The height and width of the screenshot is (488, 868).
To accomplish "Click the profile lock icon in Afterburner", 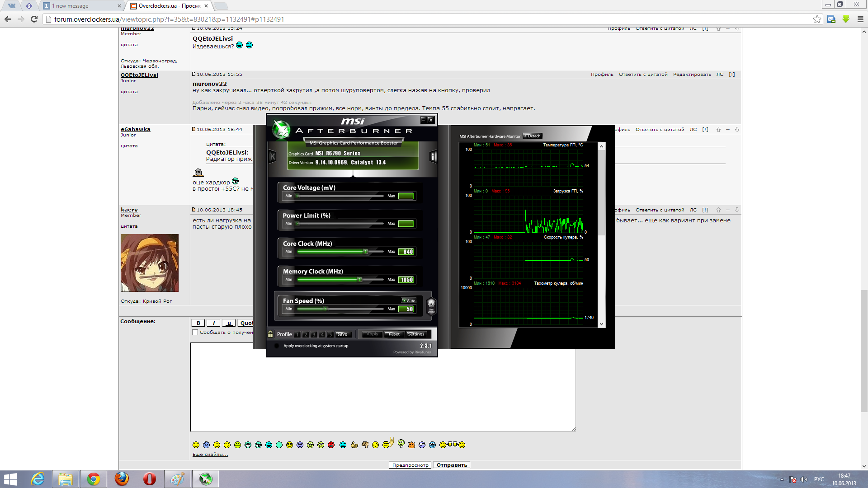I will click(x=270, y=334).
